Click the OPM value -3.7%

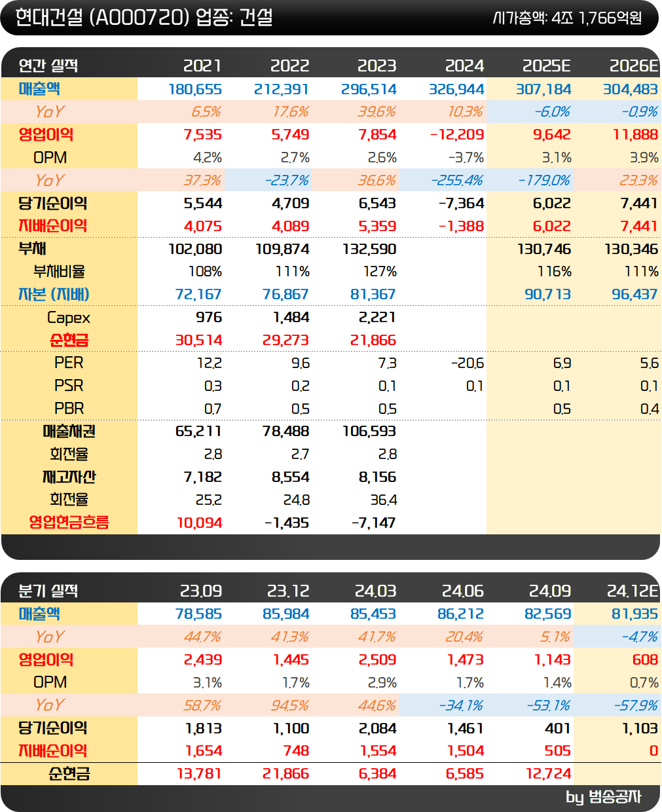click(x=466, y=158)
